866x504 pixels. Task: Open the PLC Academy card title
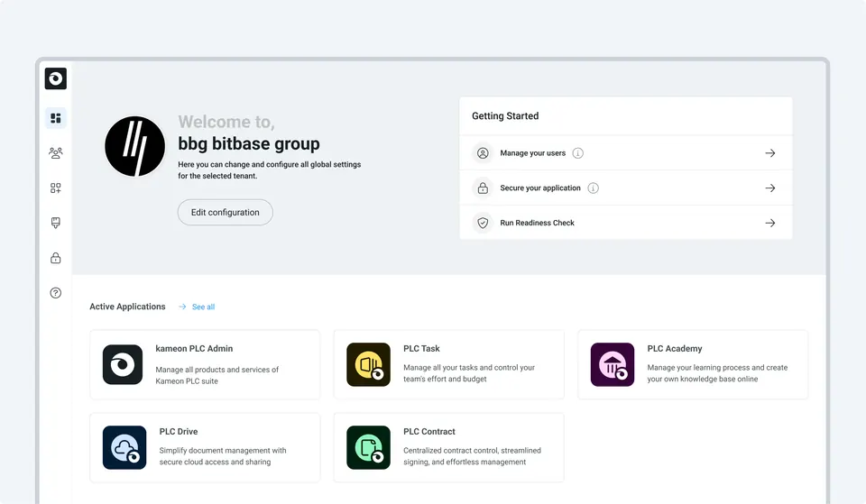[x=675, y=348]
